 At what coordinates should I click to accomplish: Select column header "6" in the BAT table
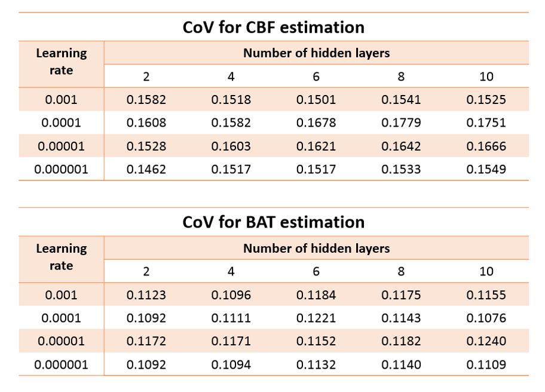316,272
